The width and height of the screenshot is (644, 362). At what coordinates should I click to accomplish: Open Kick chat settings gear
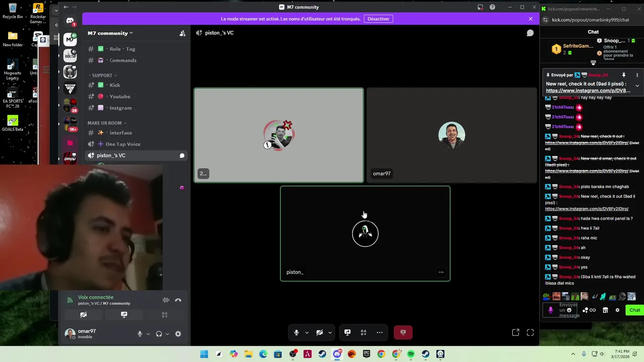[x=617, y=310]
